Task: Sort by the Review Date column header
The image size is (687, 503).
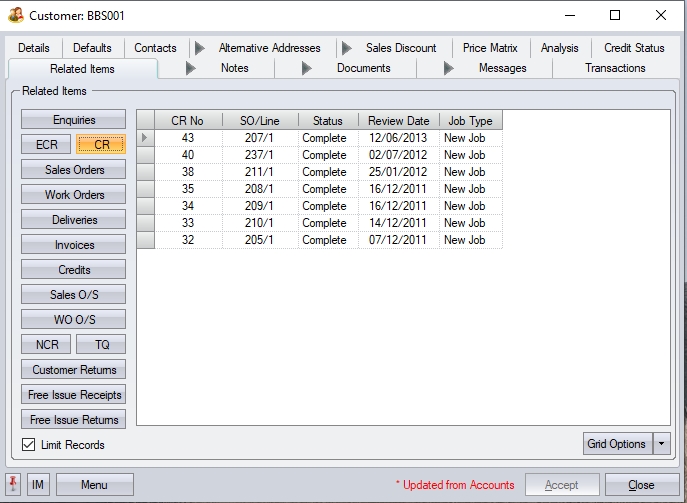Action: pos(398,121)
